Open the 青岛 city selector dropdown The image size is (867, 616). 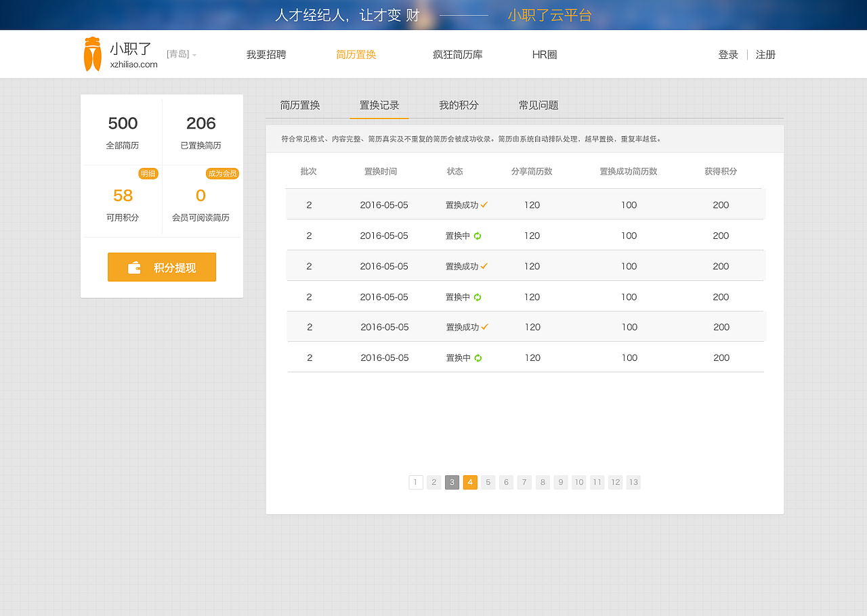[x=182, y=54]
